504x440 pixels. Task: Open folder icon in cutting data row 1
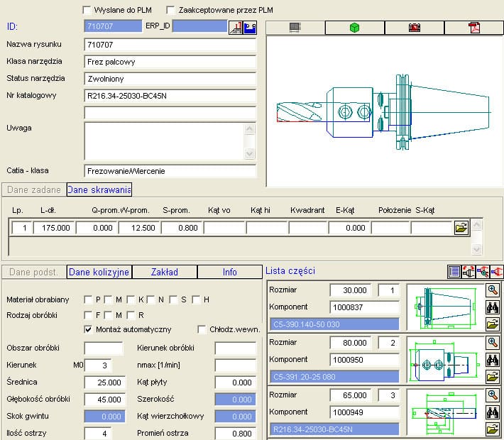click(x=461, y=228)
